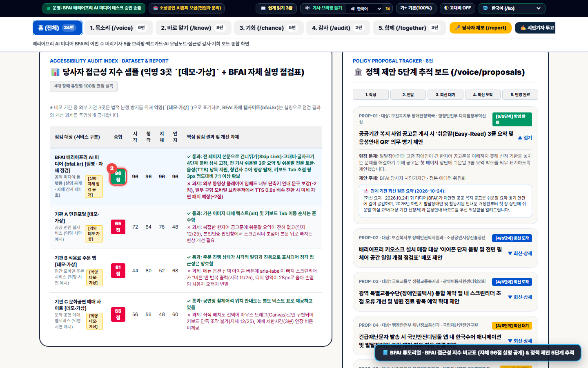Expand 회신·상세 for PROP-04 disaster alert proposal
The width and height of the screenshot is (588, 368).
tap(520, 341)
